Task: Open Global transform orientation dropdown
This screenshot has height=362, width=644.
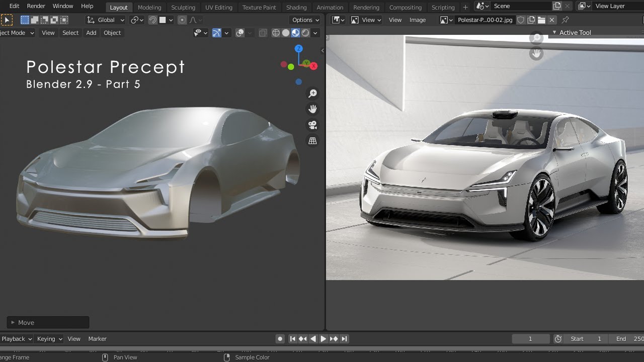Action: (x=106, y=20)
